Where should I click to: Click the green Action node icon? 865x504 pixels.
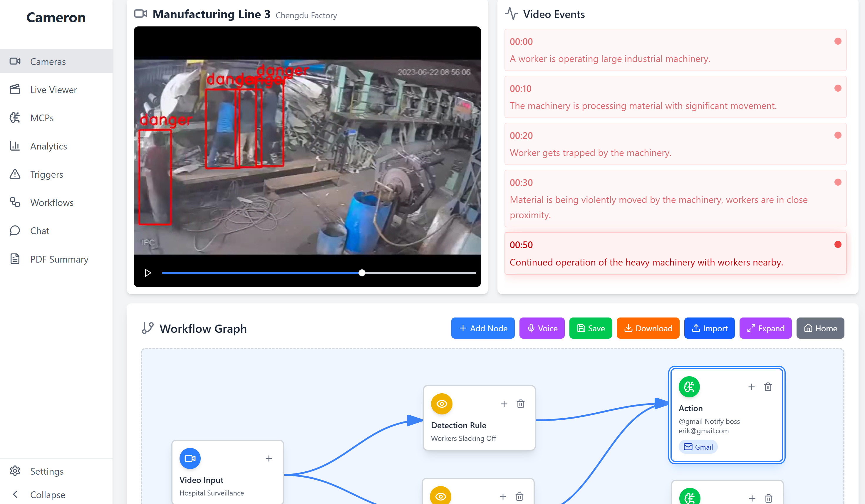click(x=689, y=387)
